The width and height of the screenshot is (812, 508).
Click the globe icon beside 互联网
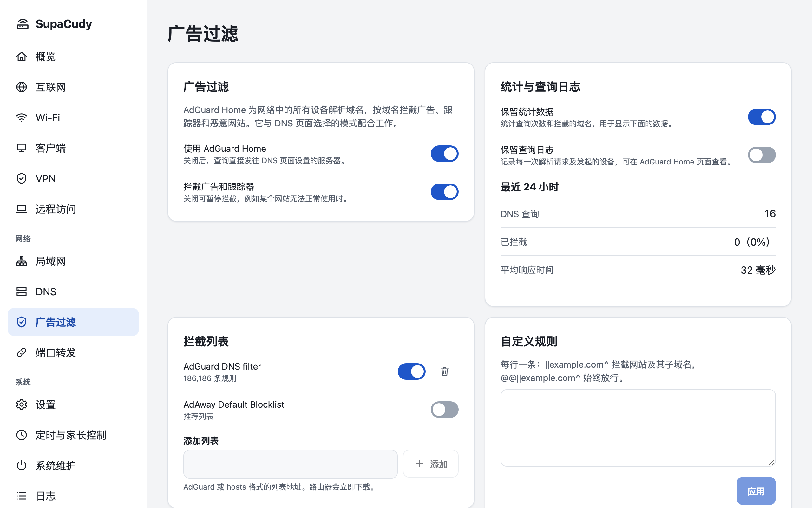tap(22, 87)
